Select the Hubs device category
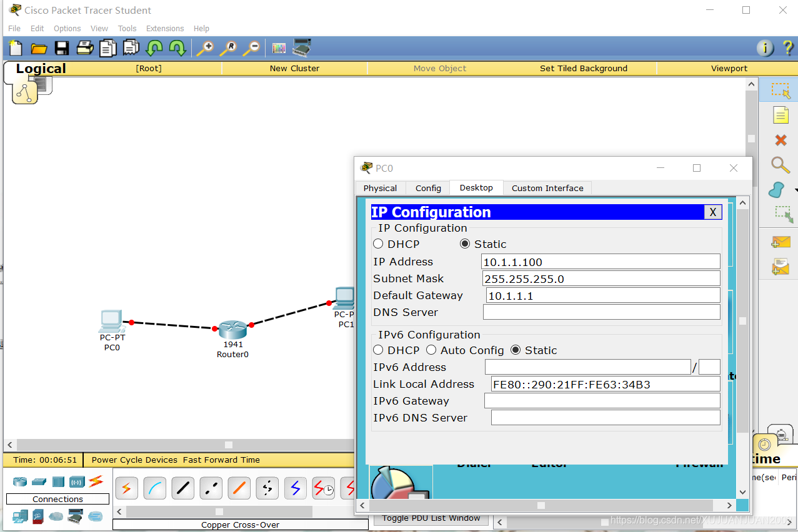 pos(58,481)
